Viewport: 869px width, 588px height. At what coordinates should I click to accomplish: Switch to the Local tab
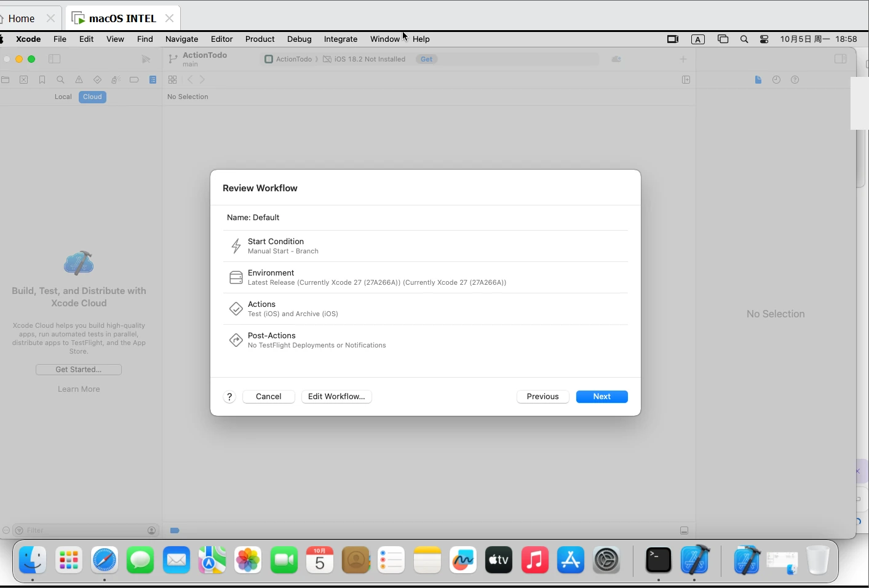(63, 97)
